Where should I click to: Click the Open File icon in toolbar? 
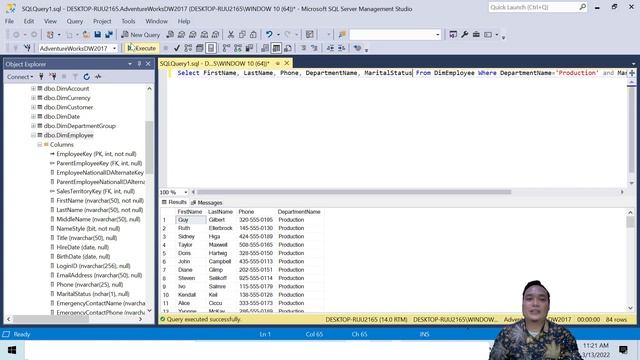[86, 35]
